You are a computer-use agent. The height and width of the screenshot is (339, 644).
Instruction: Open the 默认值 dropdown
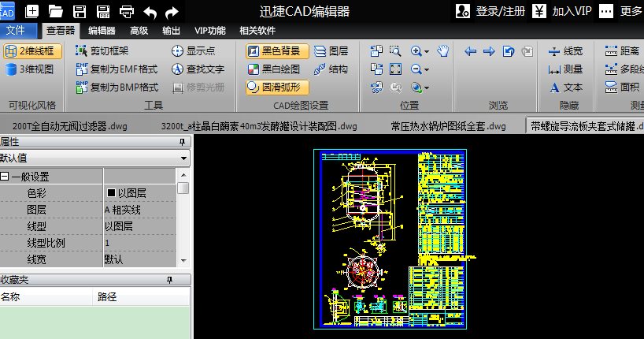[x=183, y=158]
